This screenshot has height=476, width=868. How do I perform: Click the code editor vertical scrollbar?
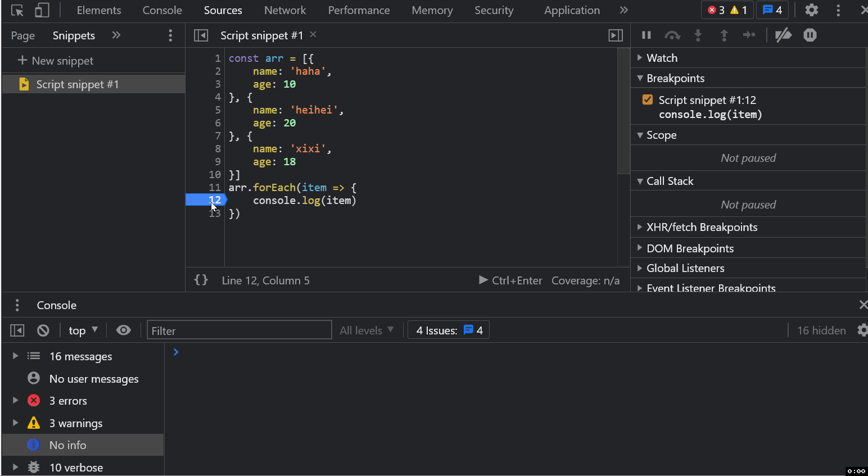pyautogui.click(x=623, y=112)
